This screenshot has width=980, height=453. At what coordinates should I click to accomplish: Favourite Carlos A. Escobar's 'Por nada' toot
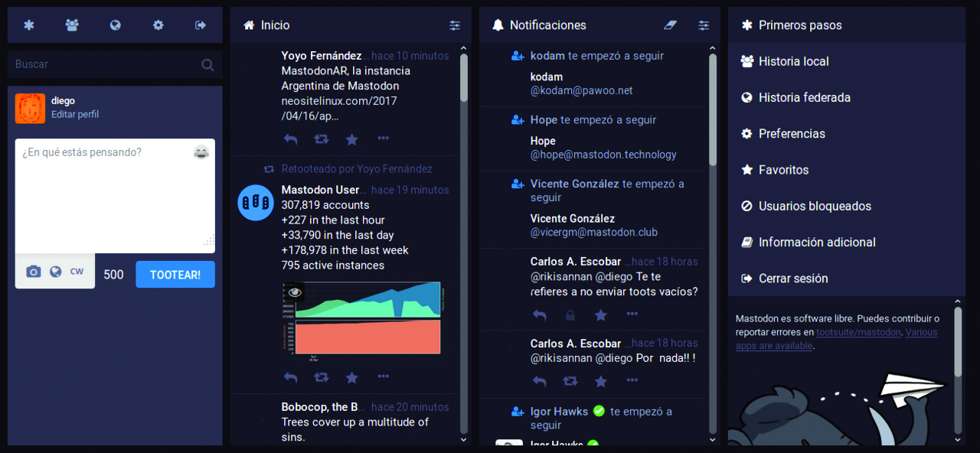(x=601, y=380)
